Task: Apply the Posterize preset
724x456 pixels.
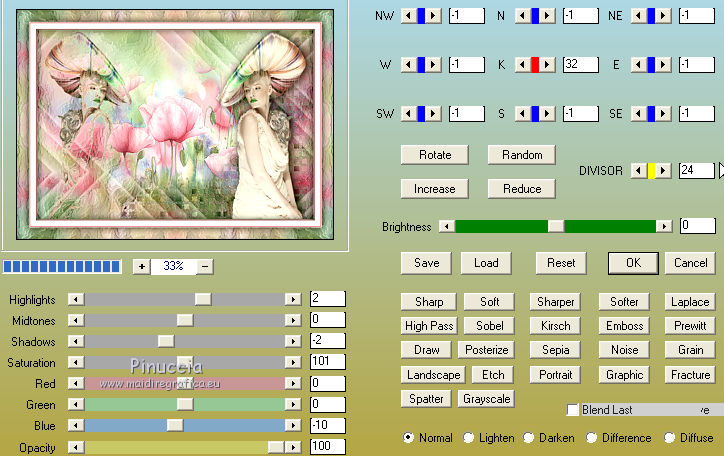Action: pos(487,350)
